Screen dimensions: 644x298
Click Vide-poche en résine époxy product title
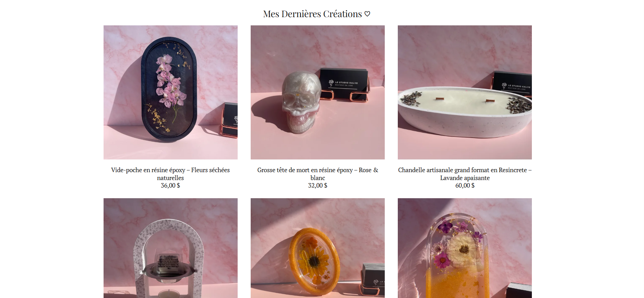170,174
